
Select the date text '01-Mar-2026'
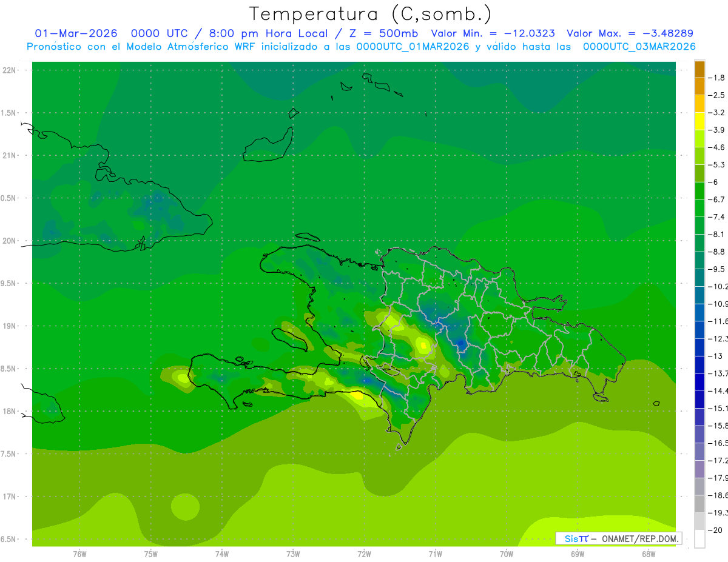point(76,33)
